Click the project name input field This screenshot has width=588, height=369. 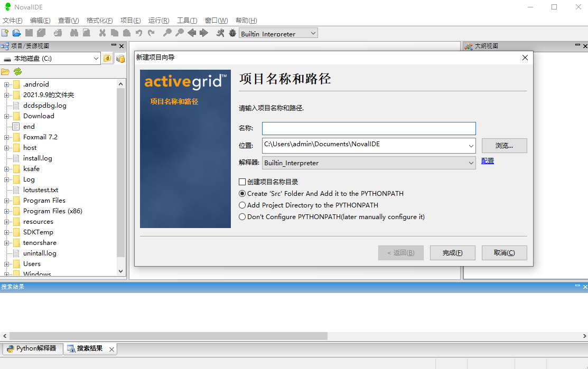pos(369,128)
